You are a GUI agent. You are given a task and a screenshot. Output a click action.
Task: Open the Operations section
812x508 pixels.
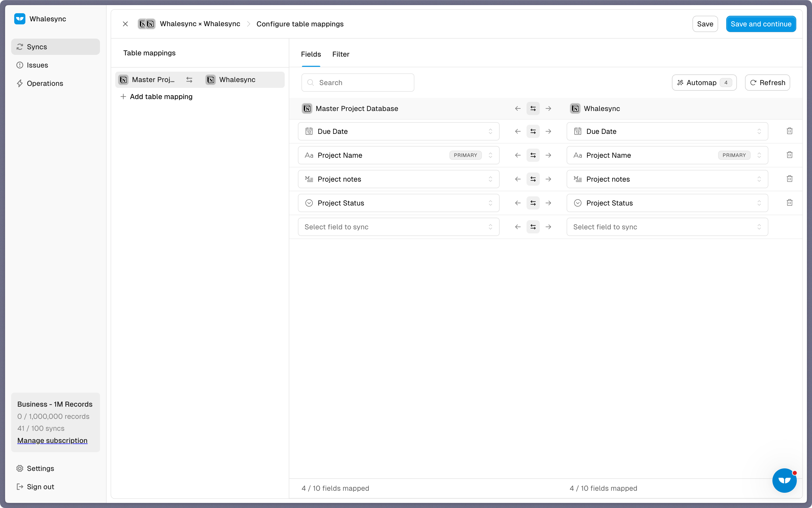pyautogui.click(x=55, y=83)
